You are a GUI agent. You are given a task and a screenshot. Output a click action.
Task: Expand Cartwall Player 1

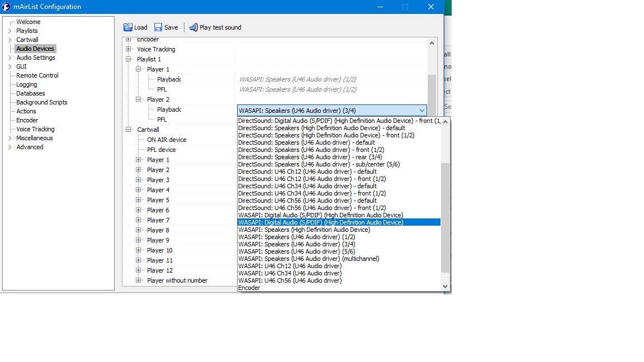139,160
